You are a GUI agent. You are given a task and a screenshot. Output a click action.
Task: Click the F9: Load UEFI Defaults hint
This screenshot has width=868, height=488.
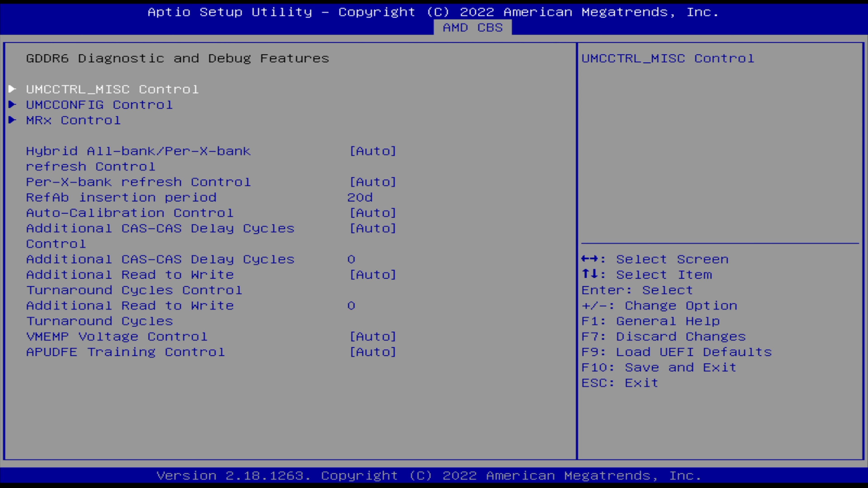(677, 352)
